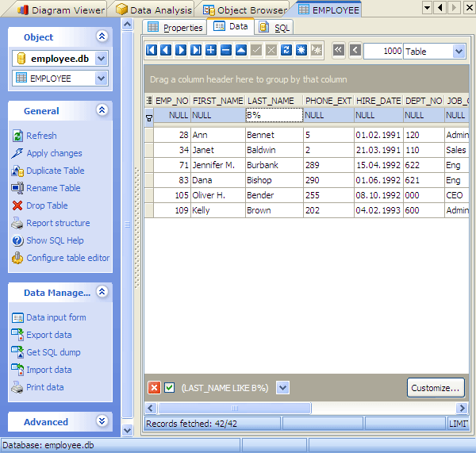Open the employee.db database dropdown
Viewport: 476px width, 453px height.
click(101, 58)
